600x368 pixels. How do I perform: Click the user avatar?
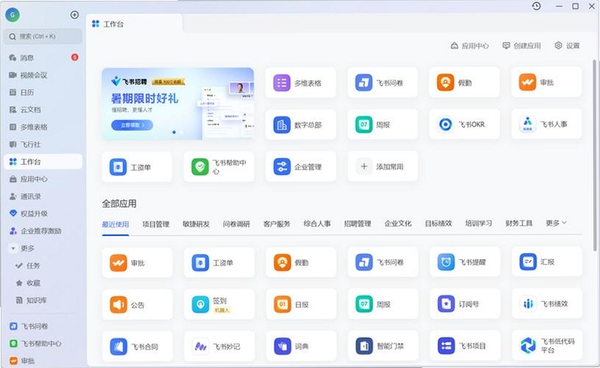(13, 15)
